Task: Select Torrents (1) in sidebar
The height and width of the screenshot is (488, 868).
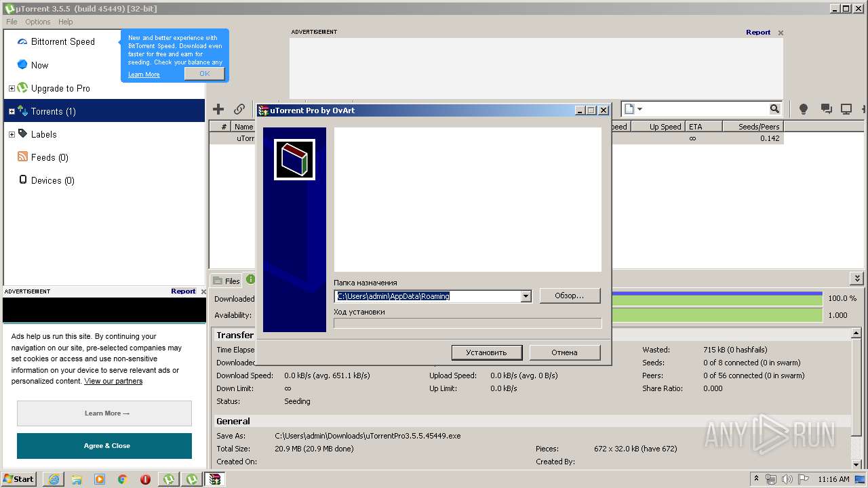Action: pos(104,111)
